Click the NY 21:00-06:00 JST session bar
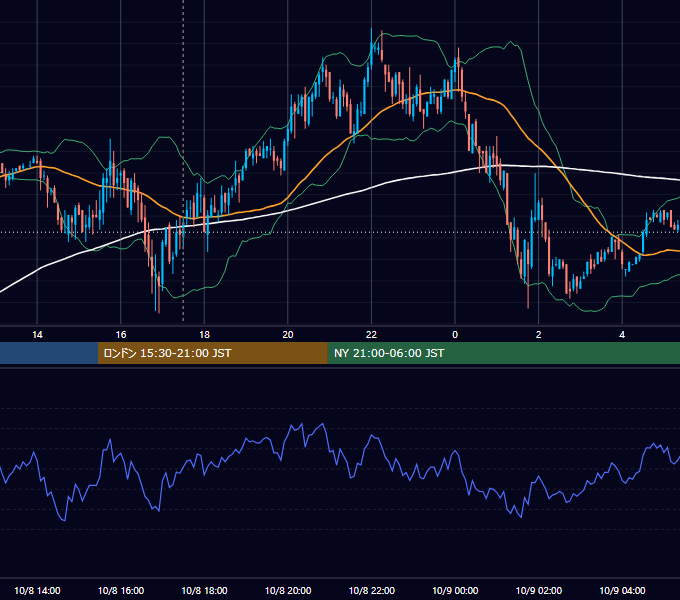 tap(503, 353)
